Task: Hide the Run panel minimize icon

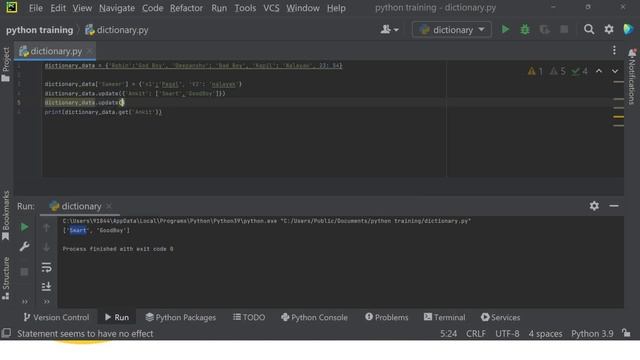Action: pyautogui.click(x=614, y=206)
